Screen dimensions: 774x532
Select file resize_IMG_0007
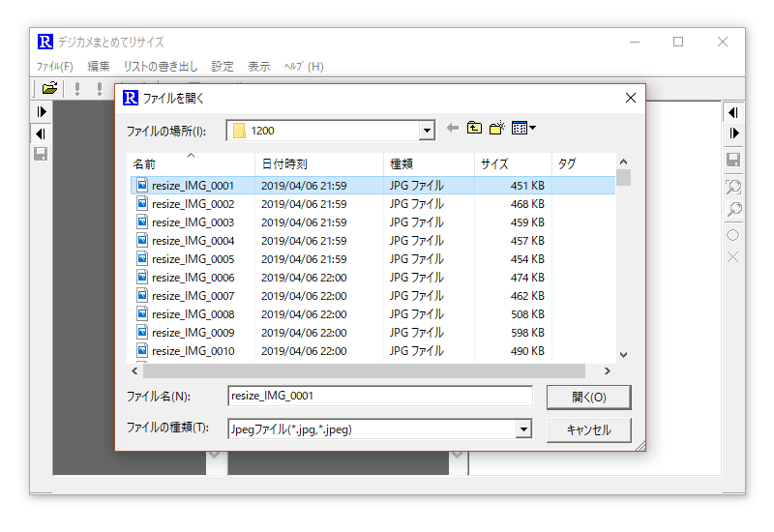[x=372, y=296]
